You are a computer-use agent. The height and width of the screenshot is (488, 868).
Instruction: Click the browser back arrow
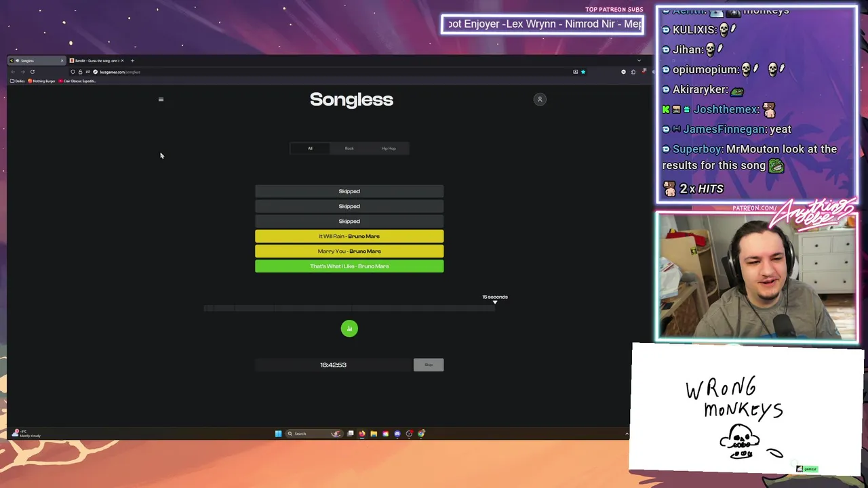[13, 72]
